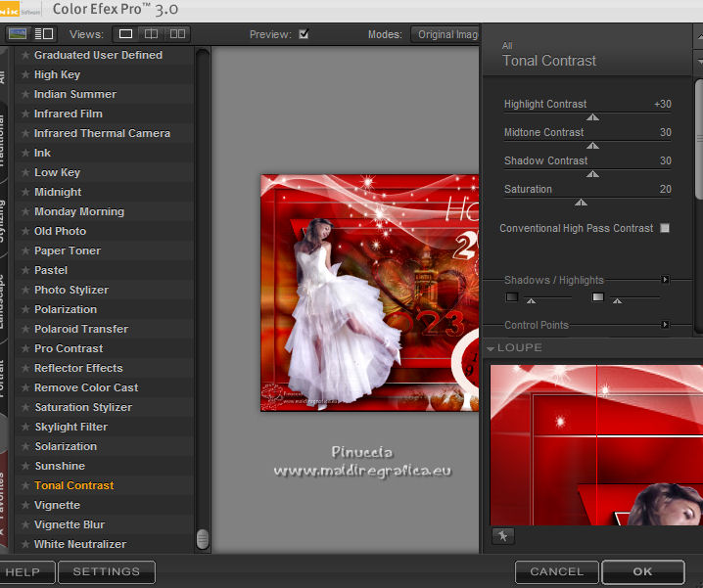Collapse the Loupe panel

[491, 348]
